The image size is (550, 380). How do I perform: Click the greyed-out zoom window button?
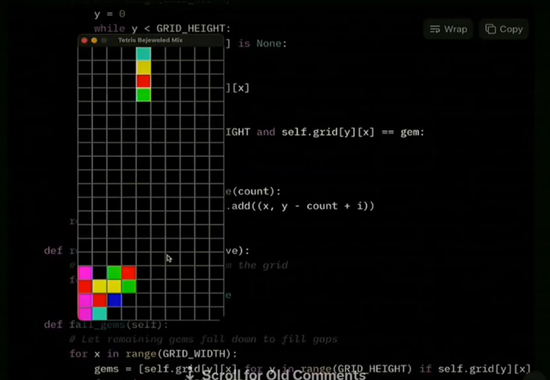point(104,40)
